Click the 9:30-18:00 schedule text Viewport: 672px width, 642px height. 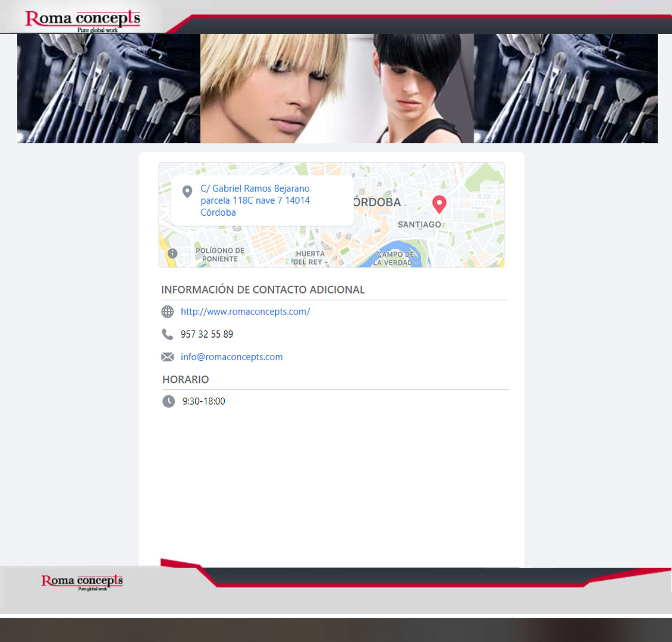point(203,401)
